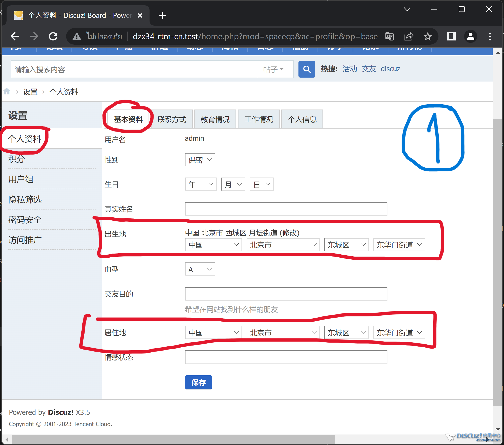Viewport: 504px width, 445px height.
Task: Open the 出生地 street dropdown 东华门街道
Action: (x=399, y=244)
